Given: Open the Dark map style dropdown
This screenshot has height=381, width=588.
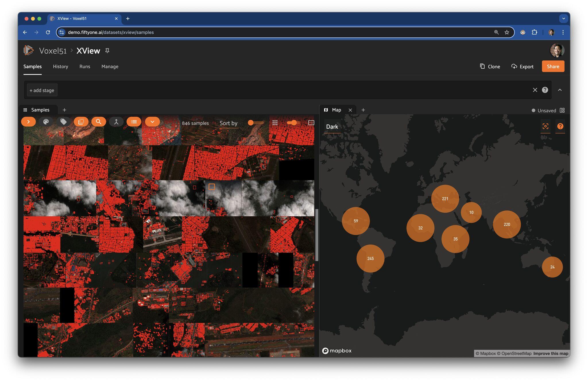Looking at the screenshot, I should 332,127.
